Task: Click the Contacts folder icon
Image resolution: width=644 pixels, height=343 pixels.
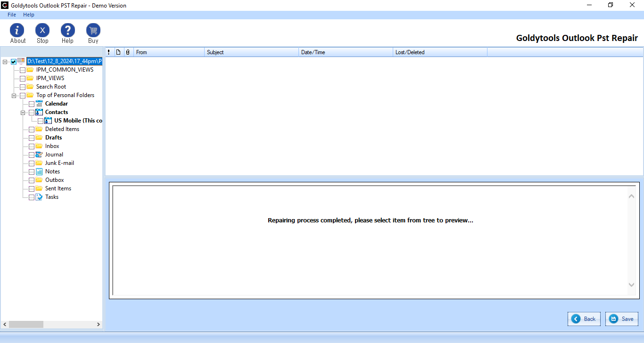Action: point(40,112)
